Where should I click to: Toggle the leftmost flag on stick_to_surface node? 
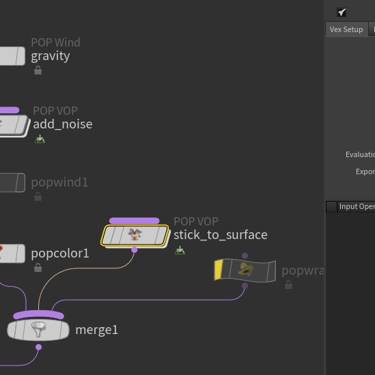(x=108, y=235)
